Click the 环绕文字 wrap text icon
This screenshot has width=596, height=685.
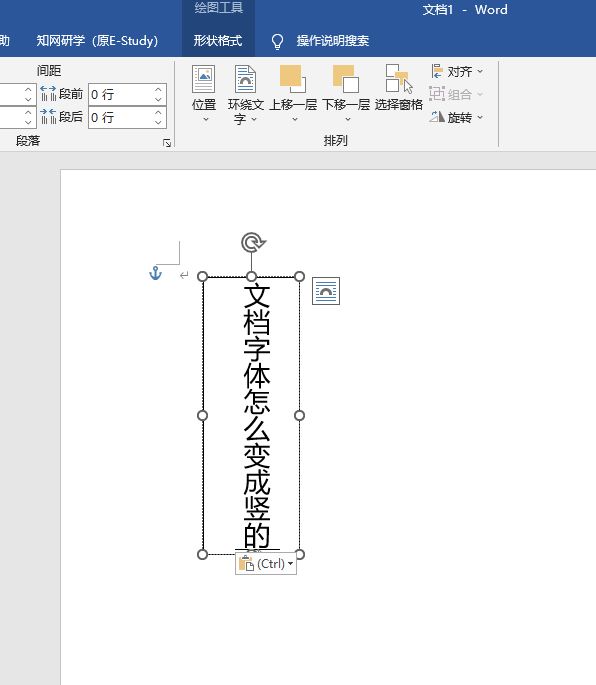[245, 79]
